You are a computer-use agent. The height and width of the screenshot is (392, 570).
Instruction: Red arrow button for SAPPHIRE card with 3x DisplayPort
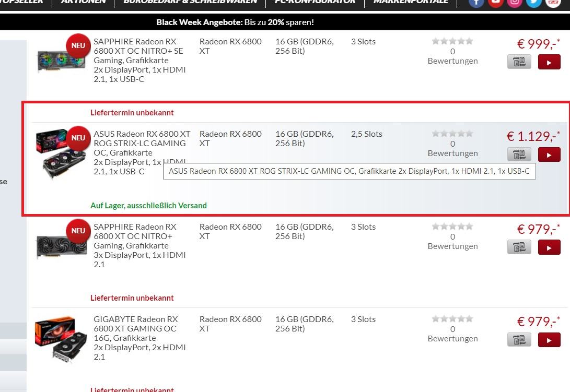pos(549,247)
